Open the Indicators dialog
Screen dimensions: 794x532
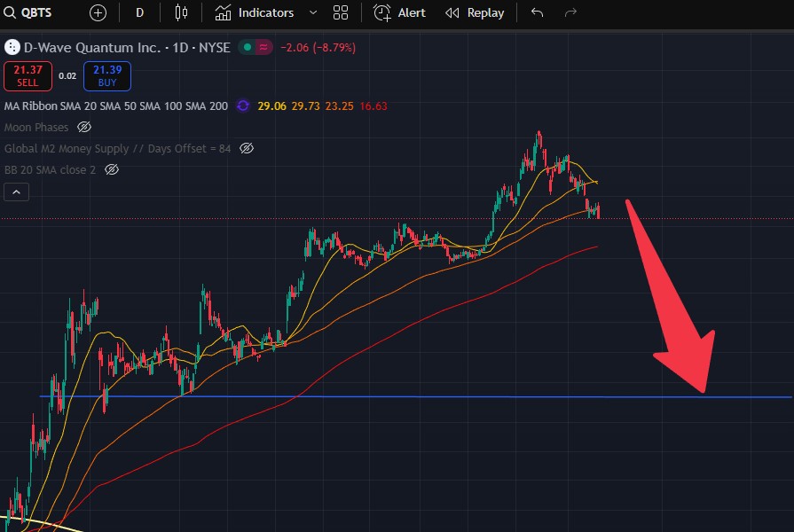pos(255,12)
